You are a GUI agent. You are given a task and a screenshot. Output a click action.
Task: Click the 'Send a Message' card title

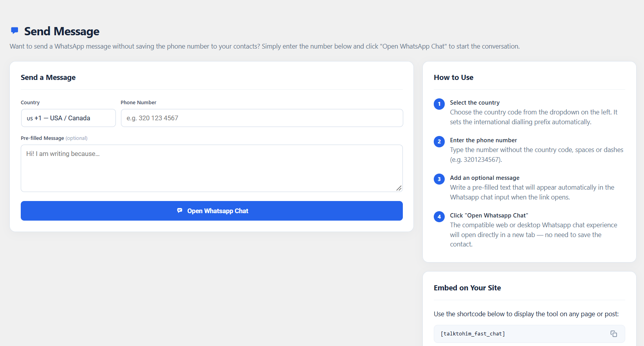click(x=48, y=78)
